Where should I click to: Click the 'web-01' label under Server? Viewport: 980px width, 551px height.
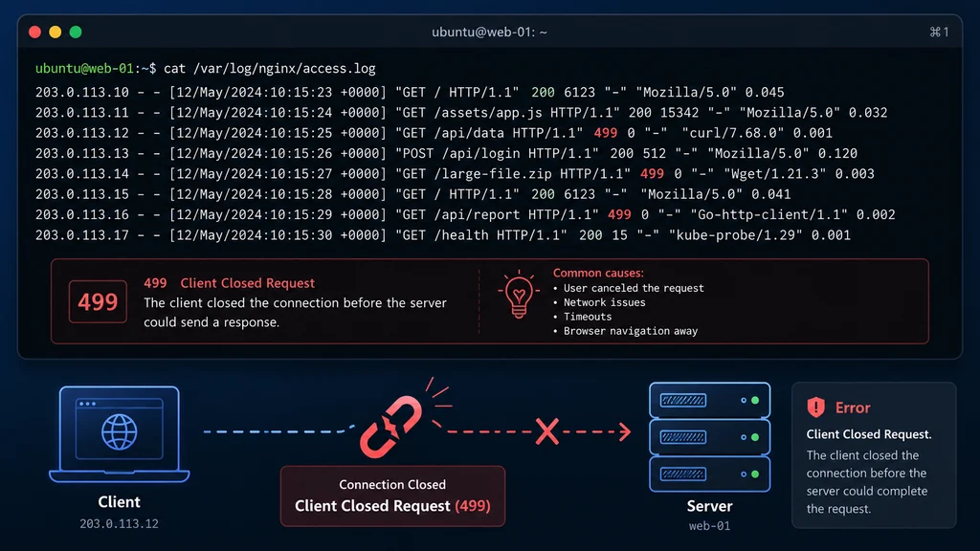pos(709,526)
